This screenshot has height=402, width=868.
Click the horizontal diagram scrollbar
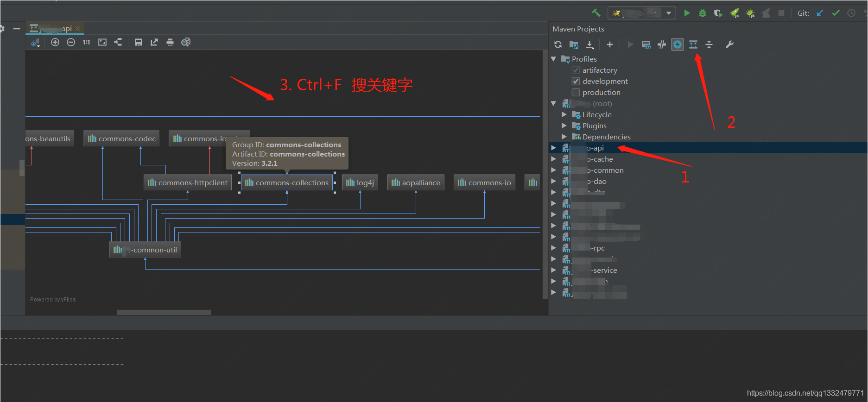164,313
